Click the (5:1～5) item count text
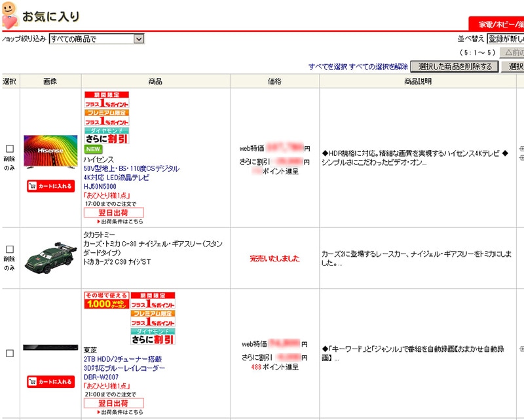Viewport: 524px width, 420px height. [477, 52]
